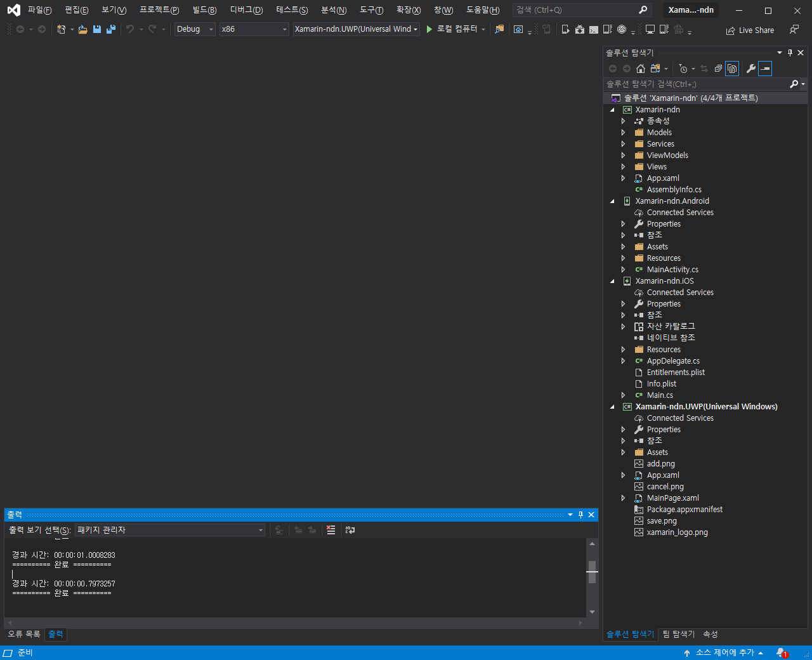The height and width of the screenshot is (660, 812).
Task: Open the 빌드(B) menu
Action: coord(204,10)
